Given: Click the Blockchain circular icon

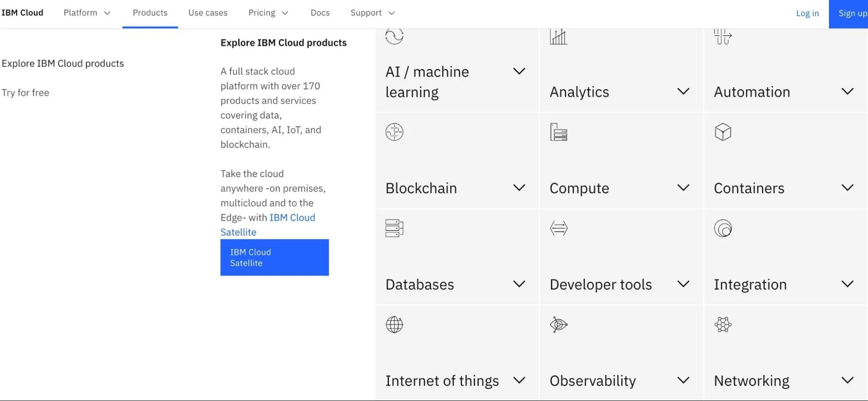Looking at the screenshot, I should point(394,132).
